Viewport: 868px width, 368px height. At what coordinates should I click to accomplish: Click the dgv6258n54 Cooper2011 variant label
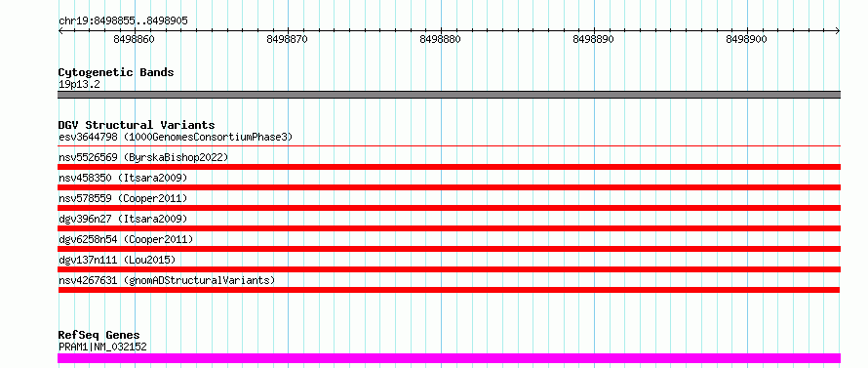point(126,239)
